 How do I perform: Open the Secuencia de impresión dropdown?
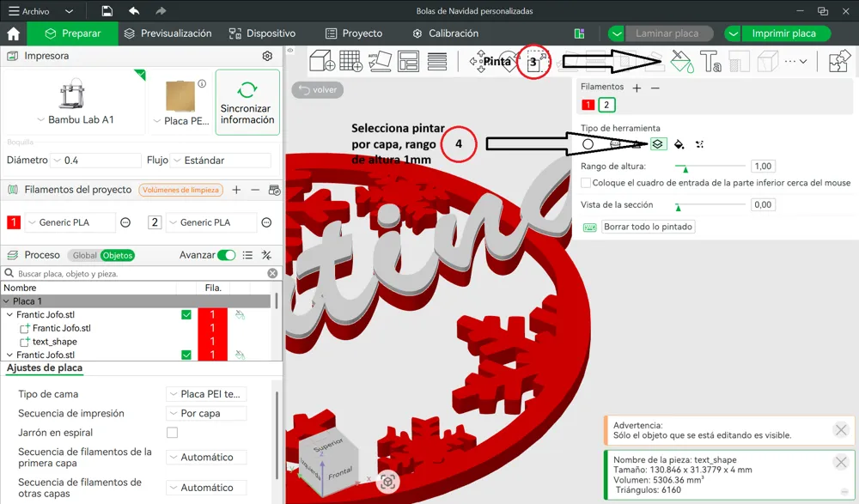click(x=206, y=414)
